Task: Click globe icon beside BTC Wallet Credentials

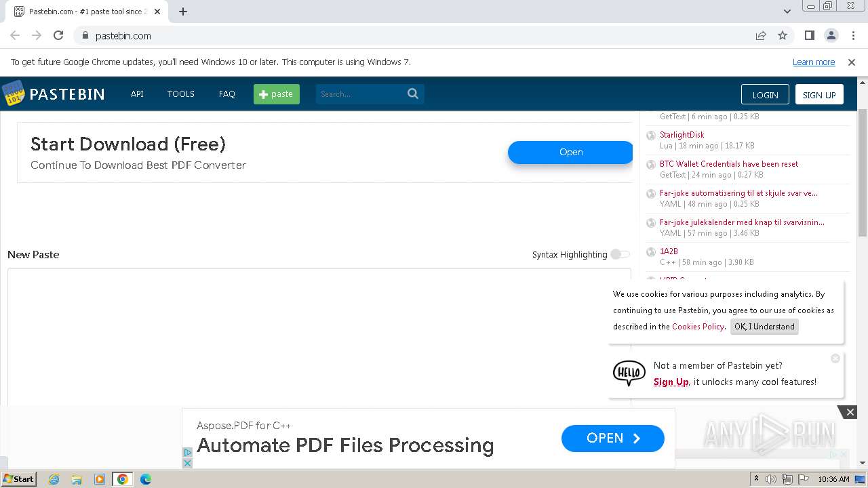Action: coord(651,165)
